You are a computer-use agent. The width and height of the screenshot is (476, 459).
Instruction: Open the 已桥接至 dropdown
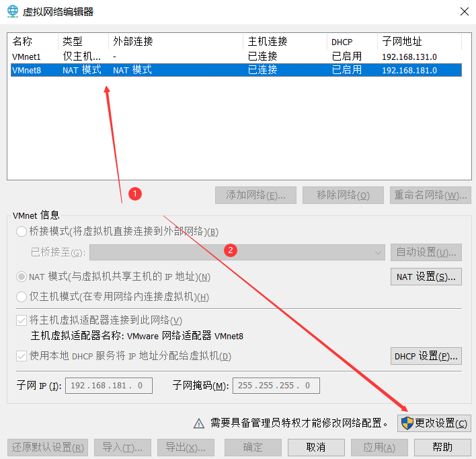coord(237,252)
